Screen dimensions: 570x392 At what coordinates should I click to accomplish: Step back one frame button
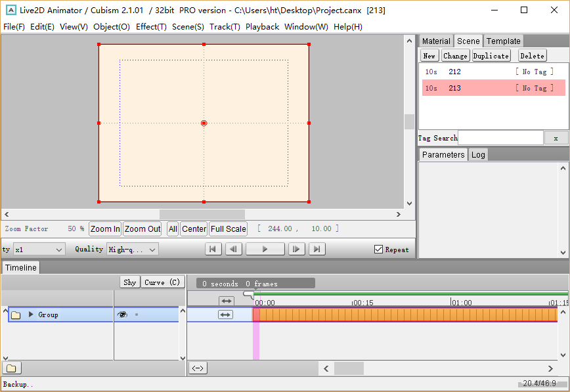tap(233, 249)
